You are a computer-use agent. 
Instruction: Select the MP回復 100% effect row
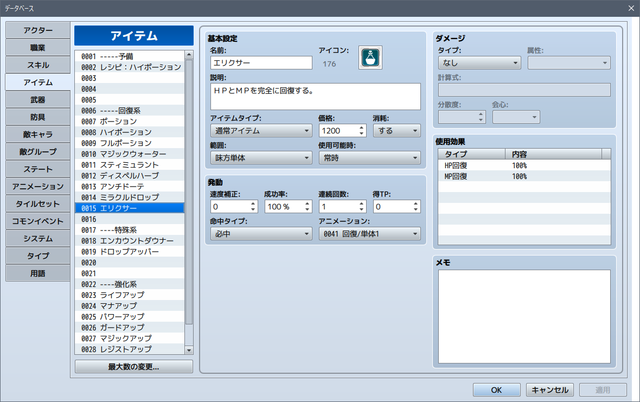tap(524, 176)
